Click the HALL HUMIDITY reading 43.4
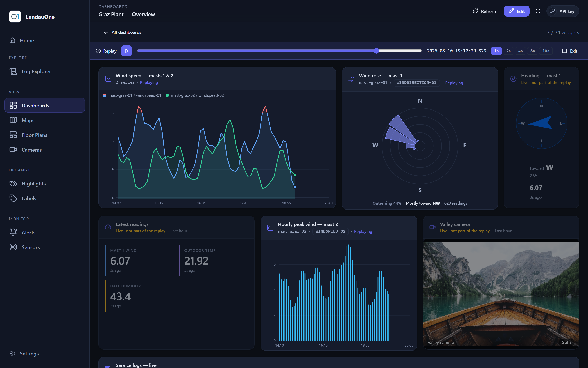The image size is (588, 368). pos(121,297)
